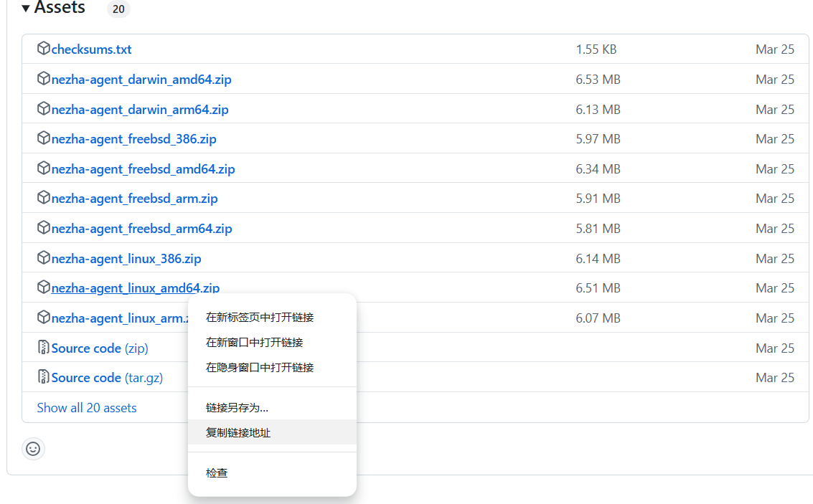Click package icon next to nezha-agent_darwin_amd64.zip
Image resolution: width=813 pixels, height=504 pixels.
tap(44, 78)
